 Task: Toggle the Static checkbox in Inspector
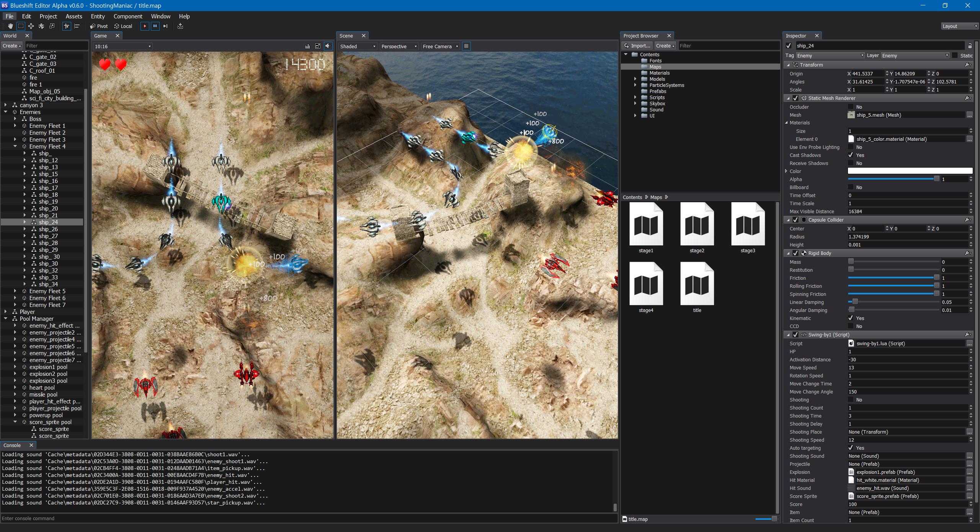coord(955,55)
